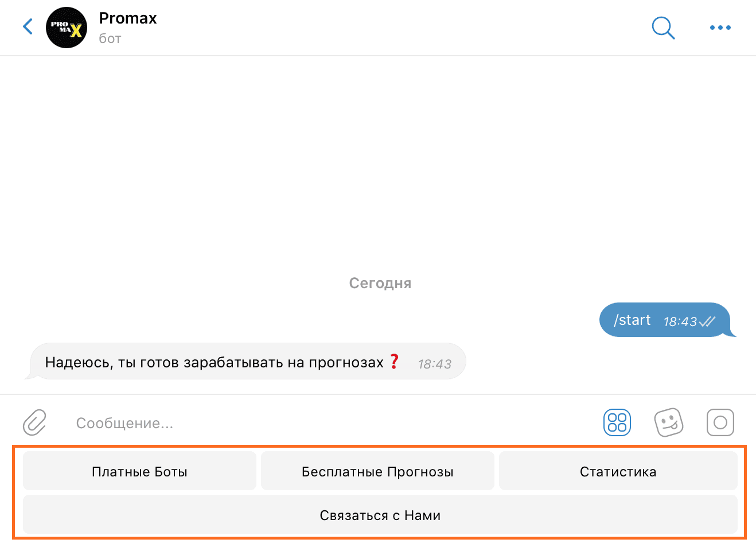
Task: Click the Promax bot name in header
Action: point(127,18)
